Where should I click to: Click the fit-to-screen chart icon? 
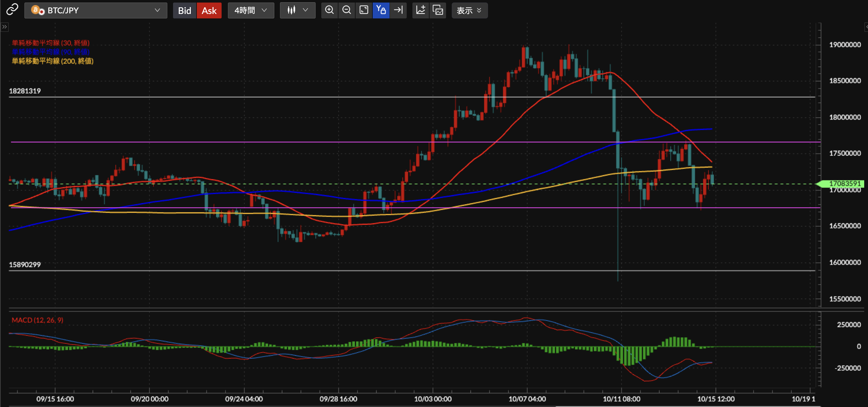click(x=364, y=10)
